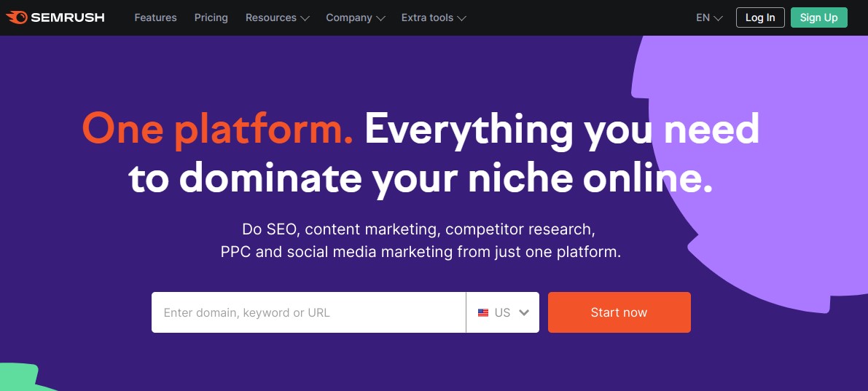This screenshot has width=868, height=391.
Task: Open the US country database dropdown
Action: click(x=503, y=312)
